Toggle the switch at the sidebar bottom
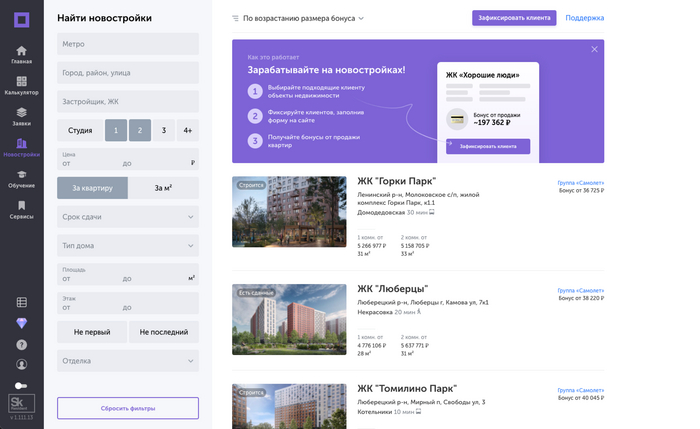 (x=22, y=386)
